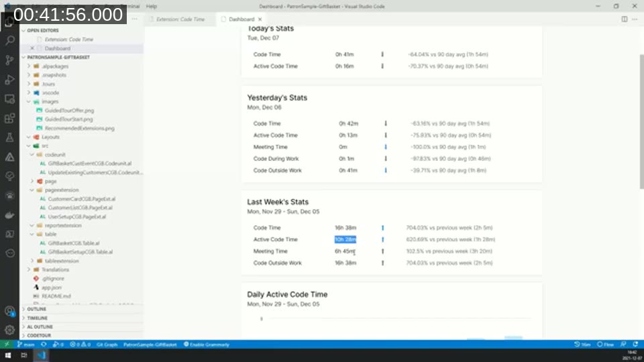The image size is (644, 362).
Task: Open the Remote Explorer view
Action: 9,99
